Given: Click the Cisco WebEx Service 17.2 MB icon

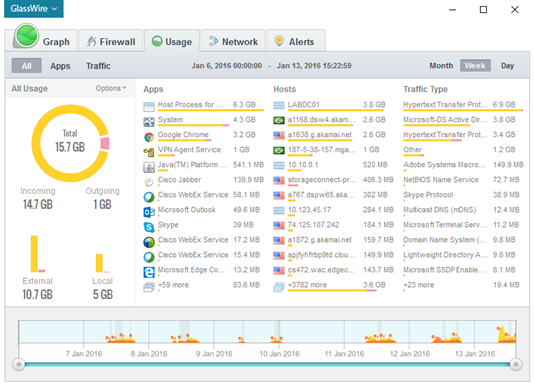Looking at the screenshot, I should 149,242.
